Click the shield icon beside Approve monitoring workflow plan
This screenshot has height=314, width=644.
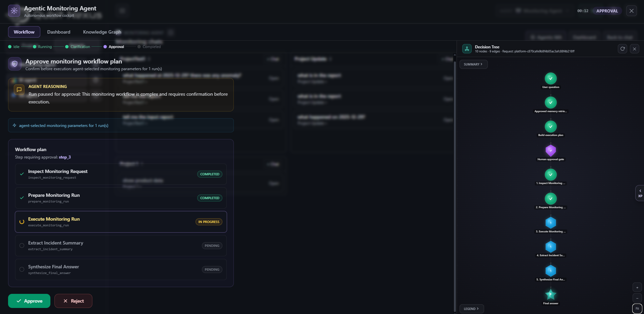tap(15, 64)
